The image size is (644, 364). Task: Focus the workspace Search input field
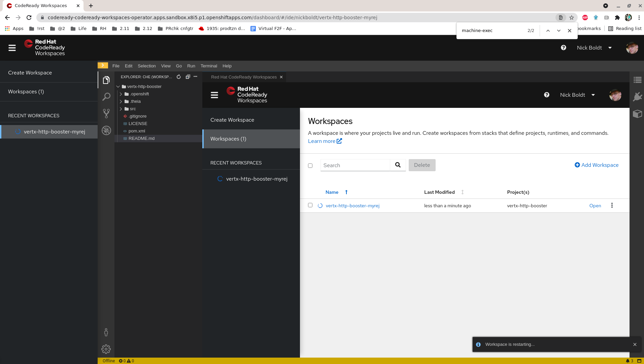click(x=355, y=165)
